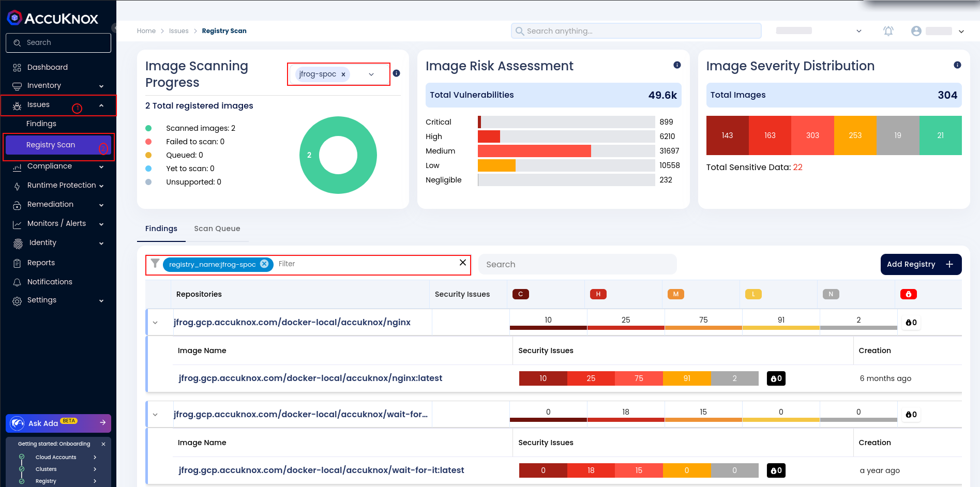Open the nginx:latest image link
Viewport: 980px width, 487px height.
(x=310, y=378)
